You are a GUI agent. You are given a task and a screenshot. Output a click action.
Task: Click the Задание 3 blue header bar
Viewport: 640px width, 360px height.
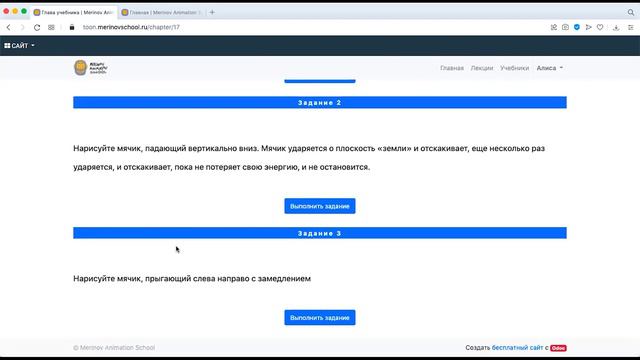point(320,233)
